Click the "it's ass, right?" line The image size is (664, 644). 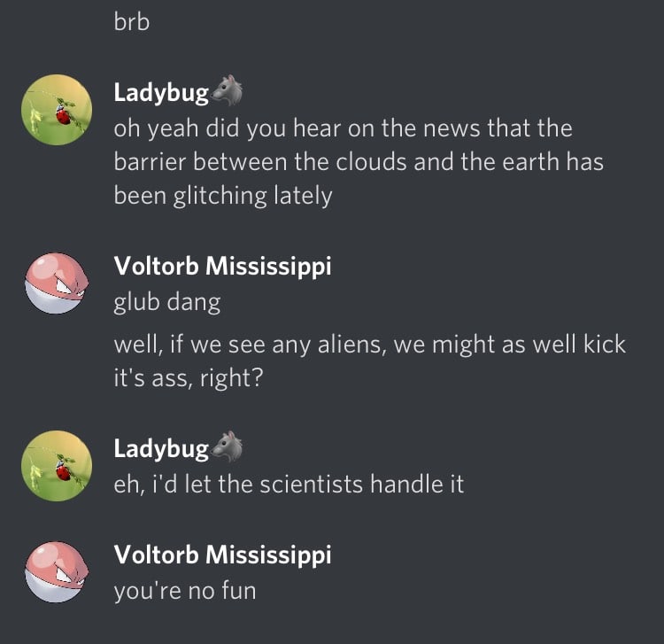[x=189, y=378]
